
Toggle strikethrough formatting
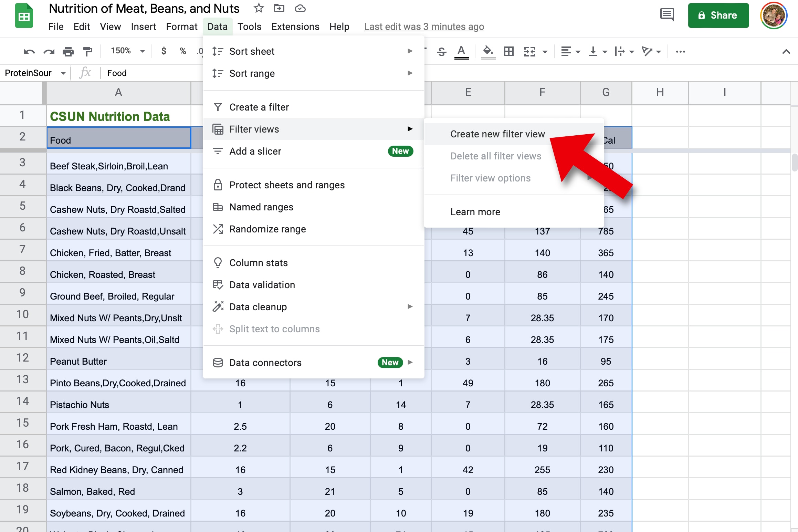point(442,52)
